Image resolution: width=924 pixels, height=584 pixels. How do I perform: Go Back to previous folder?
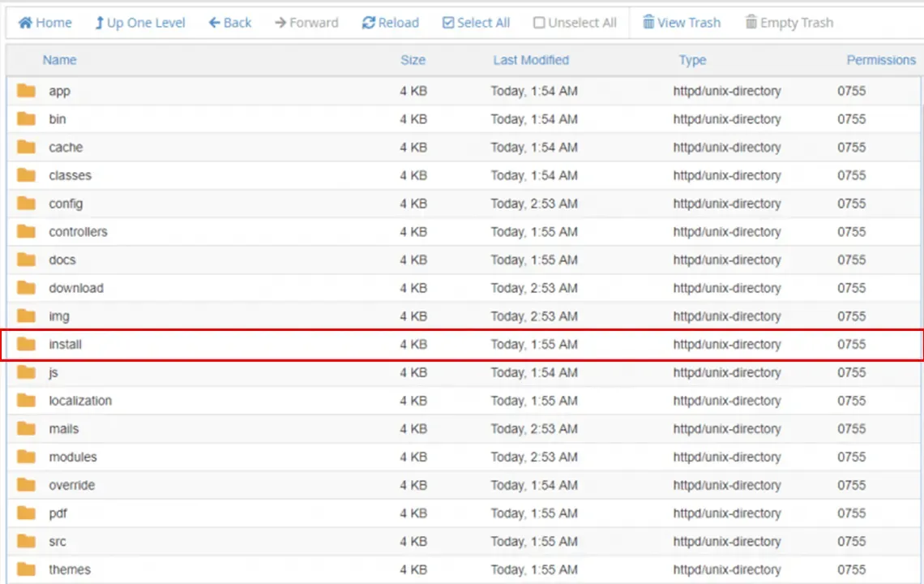coord(230,23)
